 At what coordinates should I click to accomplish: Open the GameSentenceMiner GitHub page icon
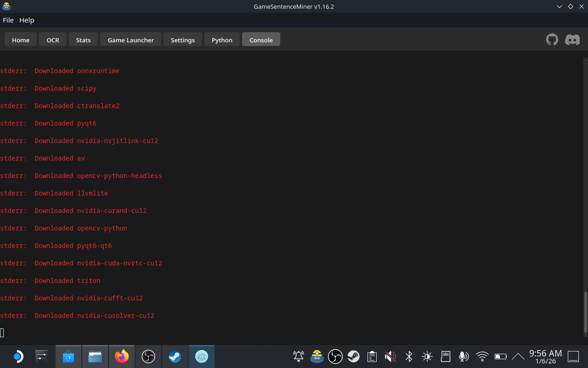(x=552, y=40)
